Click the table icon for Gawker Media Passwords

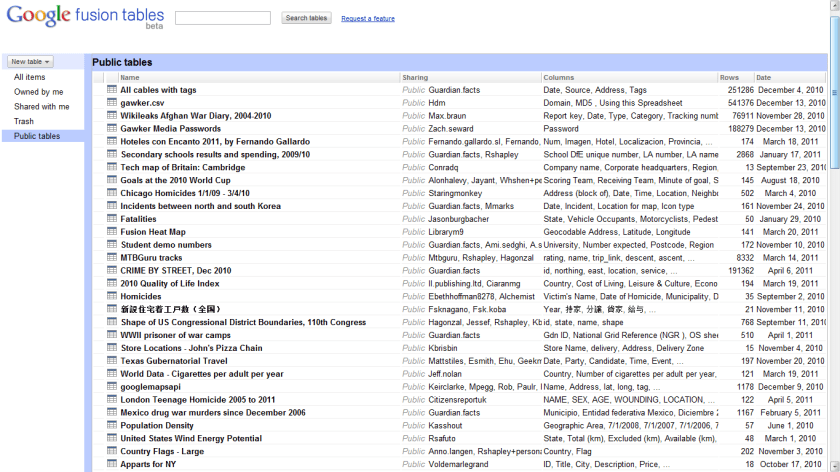pyautogui.click(x=112, y=129)
